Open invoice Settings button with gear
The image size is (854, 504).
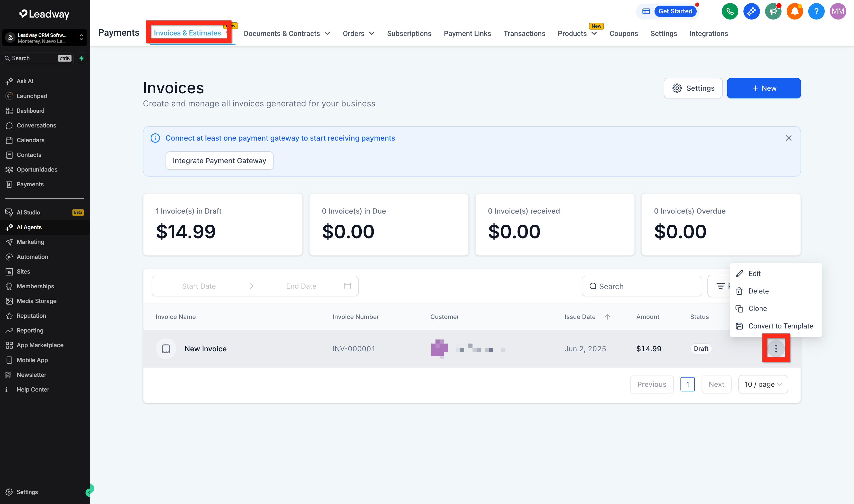[x=693, y=88]
